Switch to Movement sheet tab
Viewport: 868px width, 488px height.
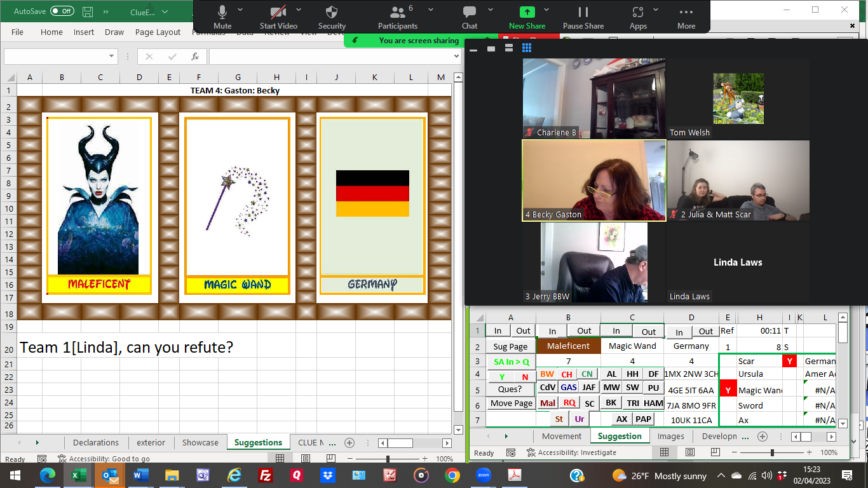562,436
